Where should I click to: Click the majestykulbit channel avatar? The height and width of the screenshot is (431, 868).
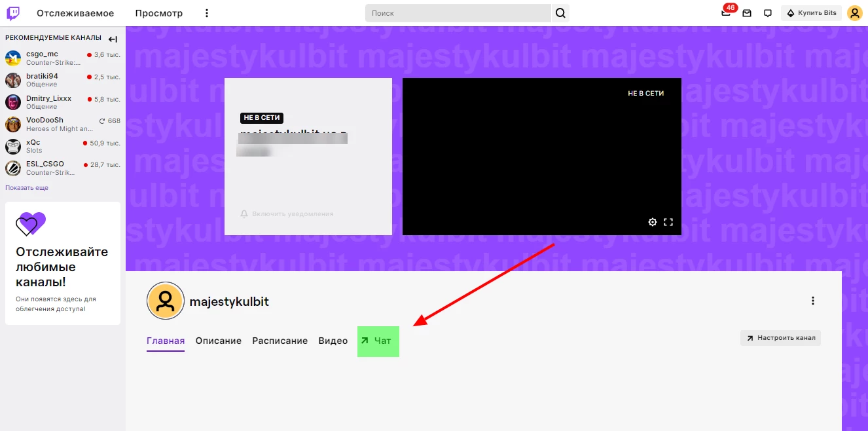166,301
